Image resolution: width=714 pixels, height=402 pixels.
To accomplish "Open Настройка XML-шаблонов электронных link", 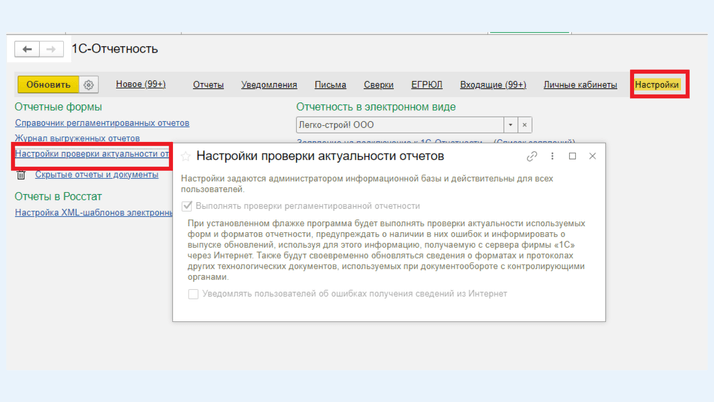I will coord(93,213).
